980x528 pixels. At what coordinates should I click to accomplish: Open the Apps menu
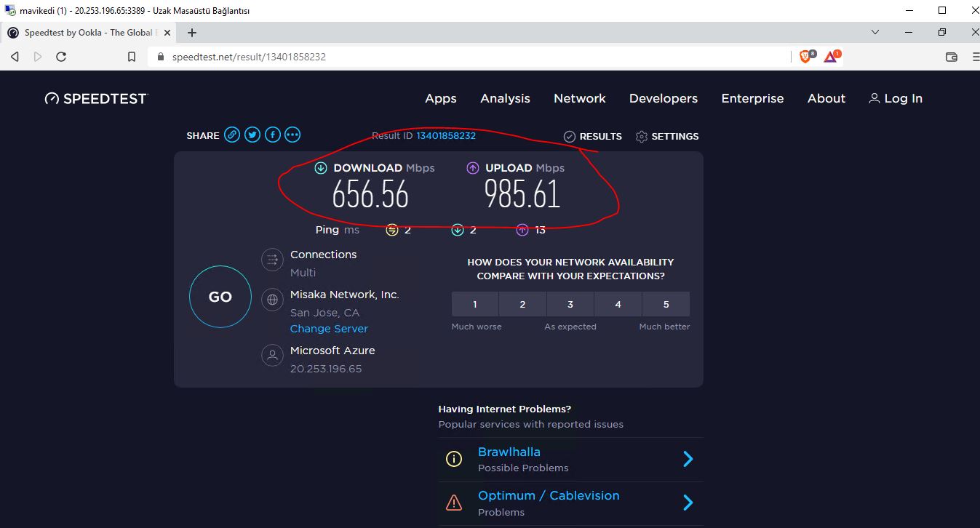click(441, 98)
